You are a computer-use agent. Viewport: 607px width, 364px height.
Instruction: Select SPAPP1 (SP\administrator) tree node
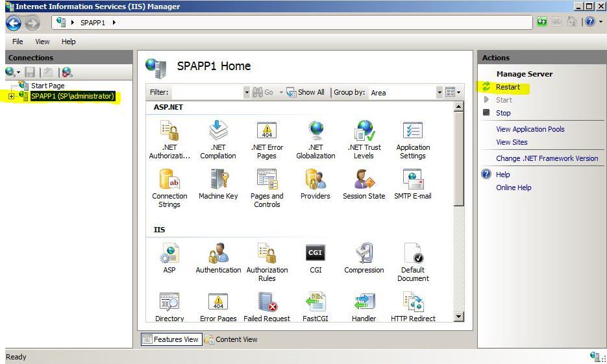click(x=73, y=96)
